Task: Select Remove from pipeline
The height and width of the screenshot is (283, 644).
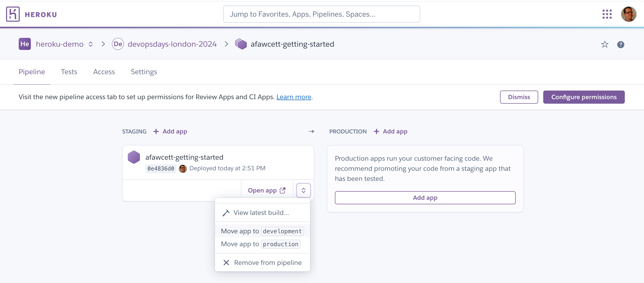Action: (x=262, y=263)
